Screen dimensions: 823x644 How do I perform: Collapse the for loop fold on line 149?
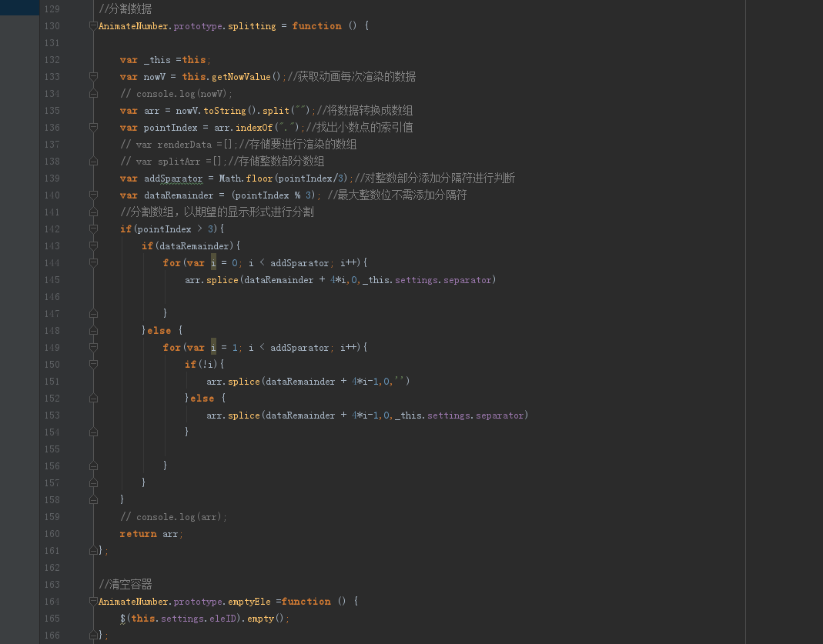pos(93,347)
